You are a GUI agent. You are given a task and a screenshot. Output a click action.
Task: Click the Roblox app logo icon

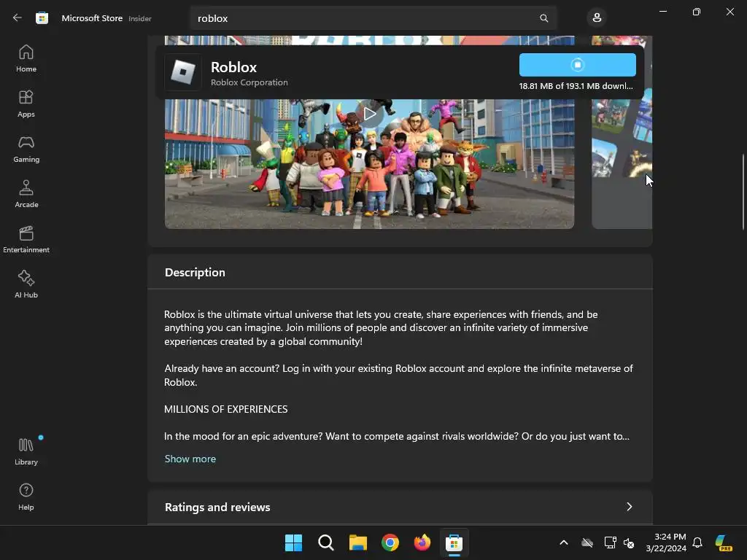coord(183,72)
